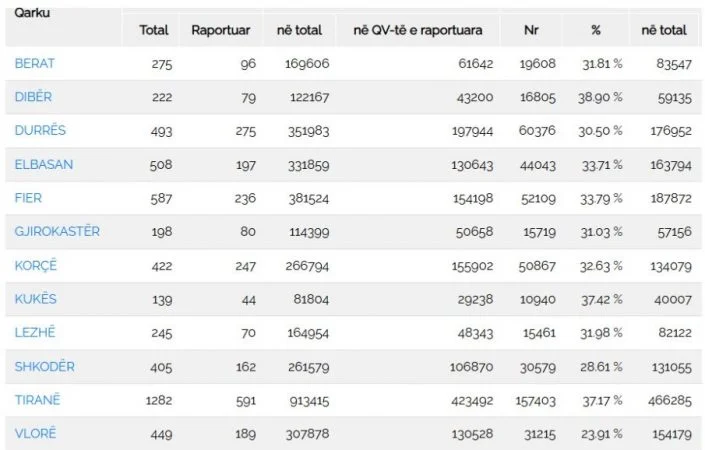Select the KORÇË region link

(x=36, y=266)
